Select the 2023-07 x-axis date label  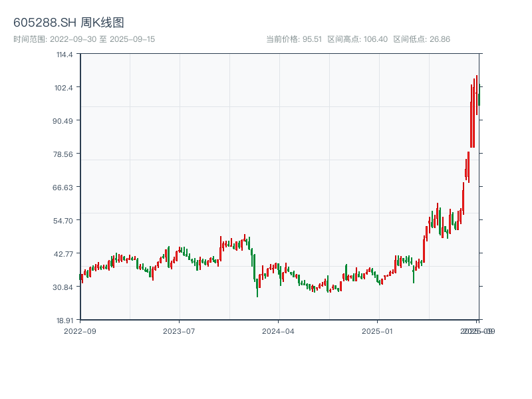[x=180, y=331]
